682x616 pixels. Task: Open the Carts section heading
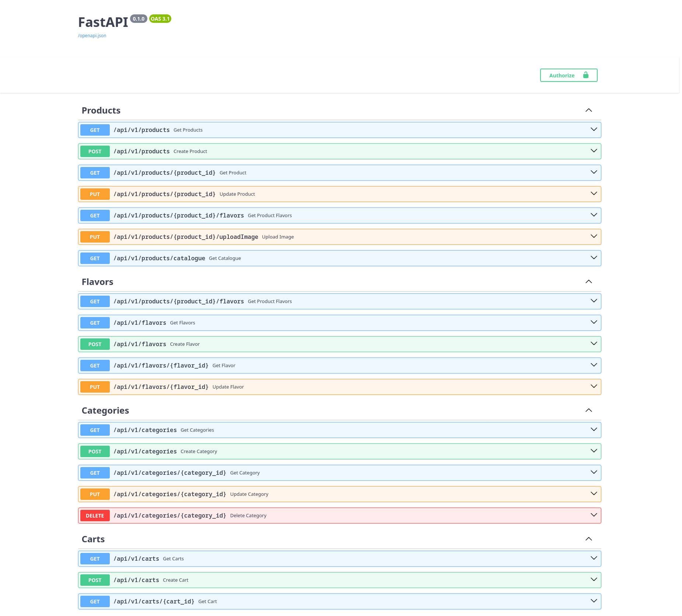click(93, 539)
